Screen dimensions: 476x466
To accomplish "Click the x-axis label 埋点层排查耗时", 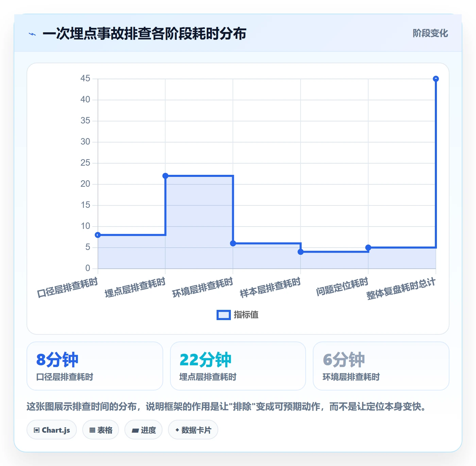I will click(135, 287).
